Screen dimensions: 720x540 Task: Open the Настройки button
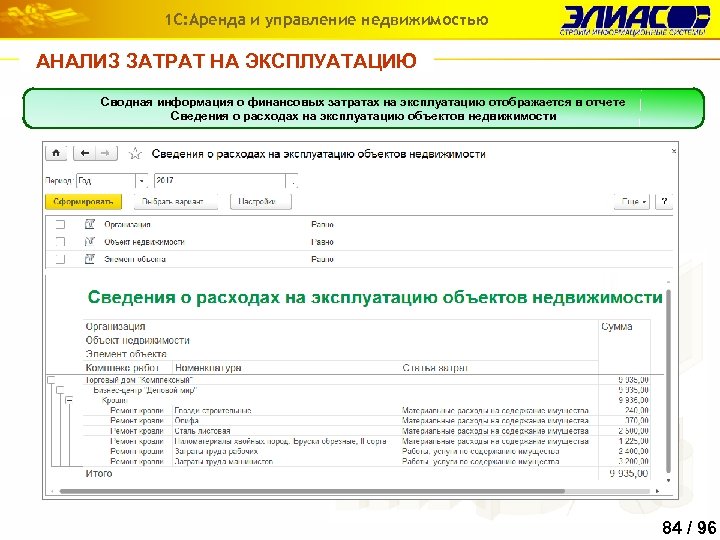coord(260,202)
